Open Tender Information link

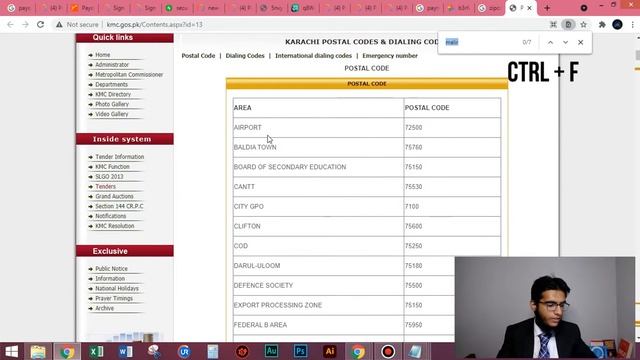click(x=120, y=157)
